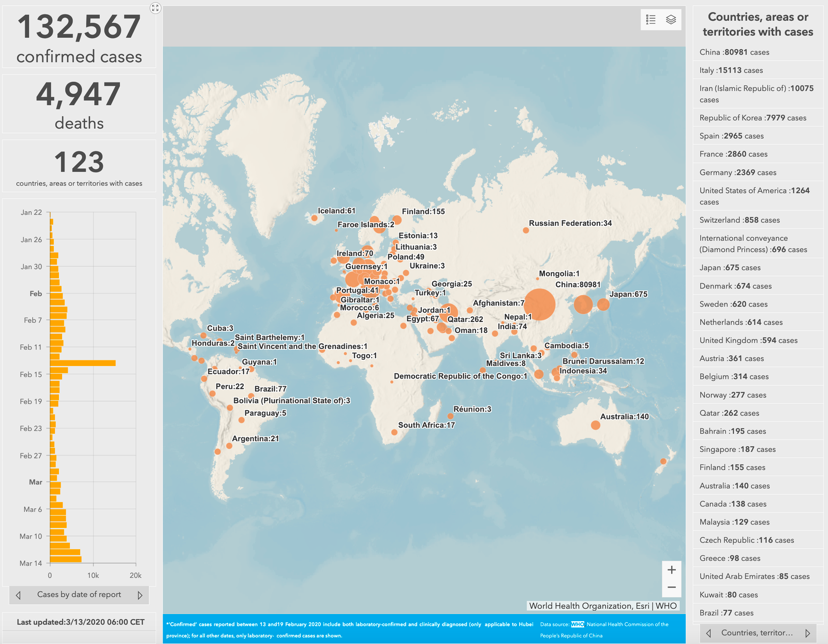The height and width of the screenshot is (644, 828).
Task: Select China :80981 cases list entry
Action: tap(734, 52)
